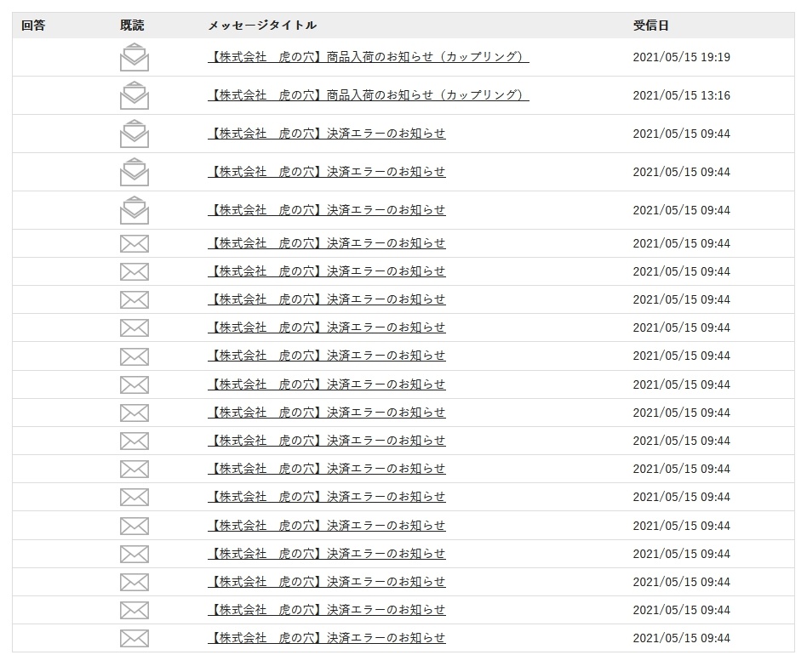Click the bottommost 2021/05/15 09:44 date
807x672 pixels.
681,638
